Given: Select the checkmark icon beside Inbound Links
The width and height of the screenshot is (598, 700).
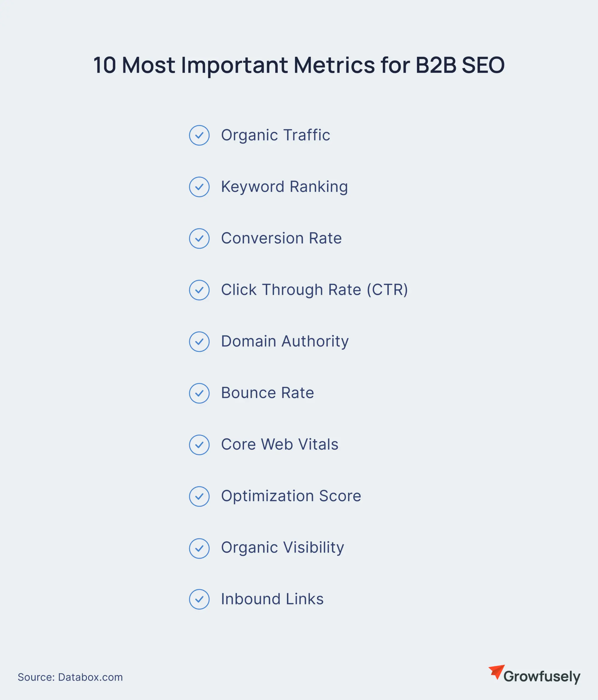Looking at the screenshot, I should (199, 599).
